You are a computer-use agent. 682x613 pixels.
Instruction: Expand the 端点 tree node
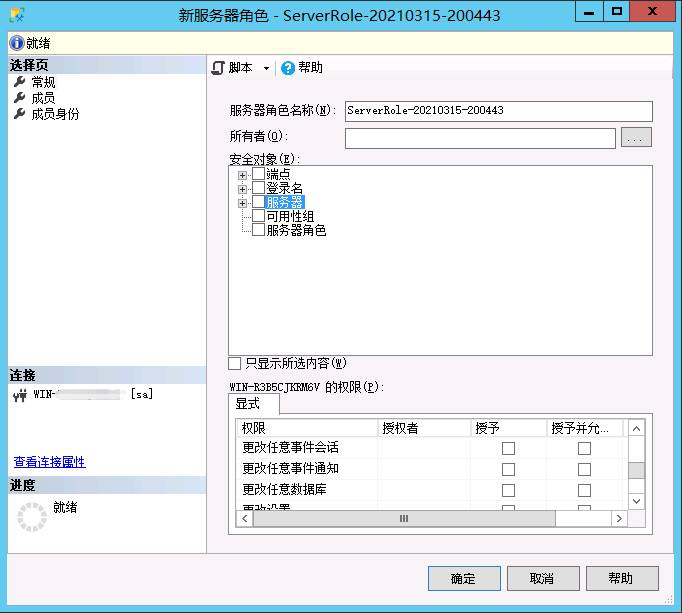click(242, 175)
